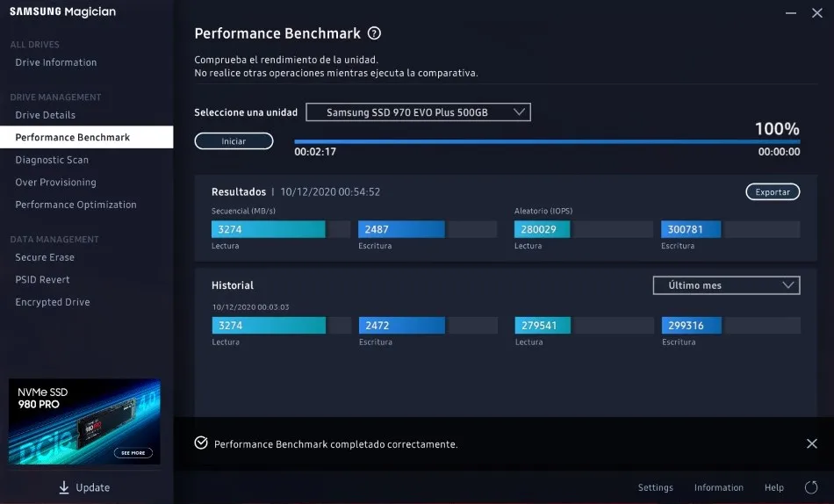834x504 pixels.
Task: Open Performance Optimization page
Action: click(x=75, y=205)
